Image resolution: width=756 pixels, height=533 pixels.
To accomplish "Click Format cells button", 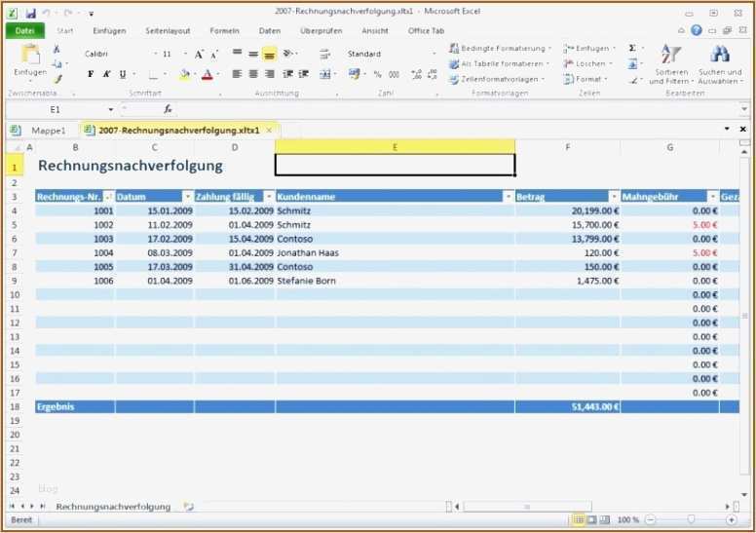I will [x=586, y=79].
